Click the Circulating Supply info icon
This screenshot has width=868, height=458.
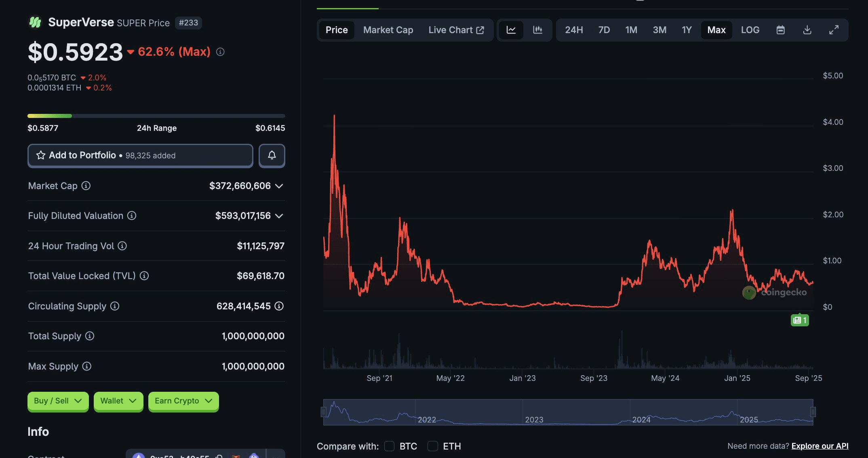point(115,306)
